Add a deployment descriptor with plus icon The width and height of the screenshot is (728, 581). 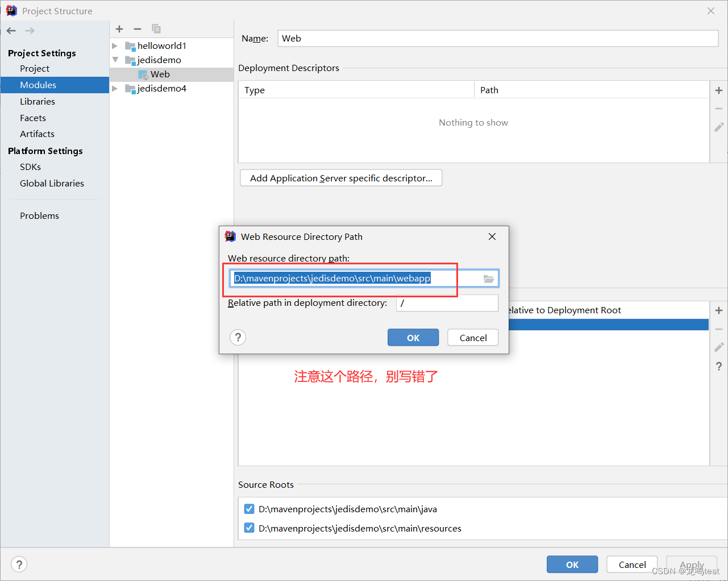coord(719,90)
